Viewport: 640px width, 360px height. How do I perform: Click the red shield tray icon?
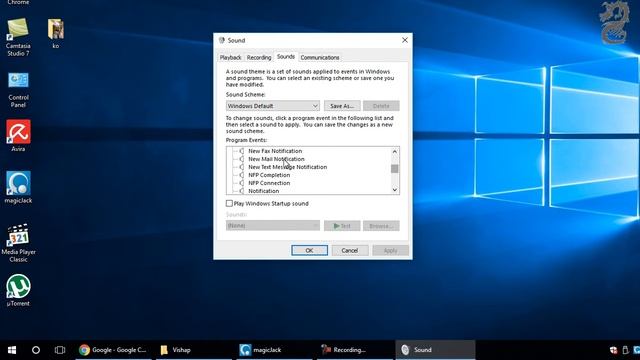(x=613, y=350)
